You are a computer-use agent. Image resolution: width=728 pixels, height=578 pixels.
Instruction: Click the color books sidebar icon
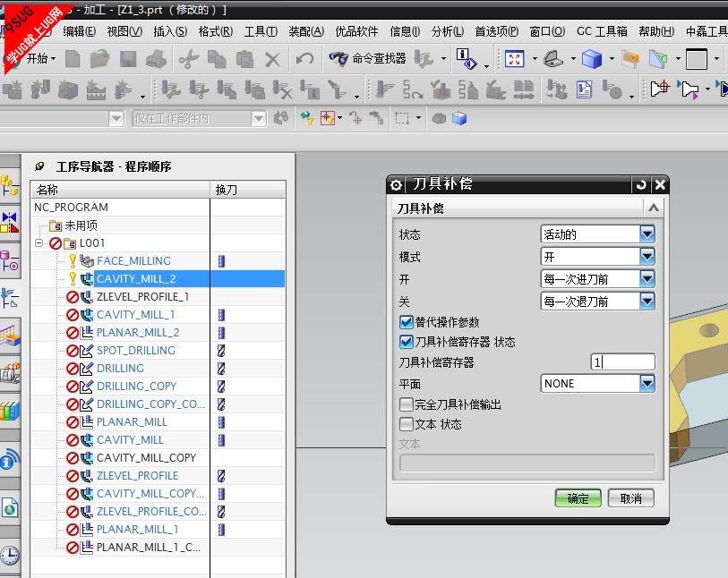[x=10, y=411]
